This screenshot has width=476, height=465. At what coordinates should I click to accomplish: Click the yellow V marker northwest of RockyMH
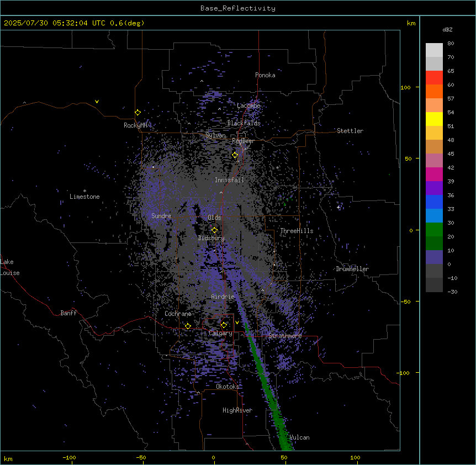click(x=97, y=102)
